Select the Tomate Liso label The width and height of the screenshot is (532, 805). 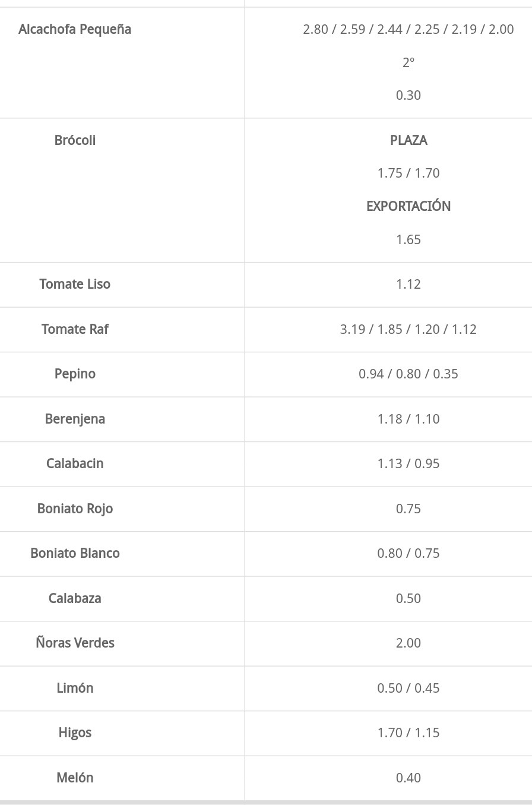click(75, 284)
